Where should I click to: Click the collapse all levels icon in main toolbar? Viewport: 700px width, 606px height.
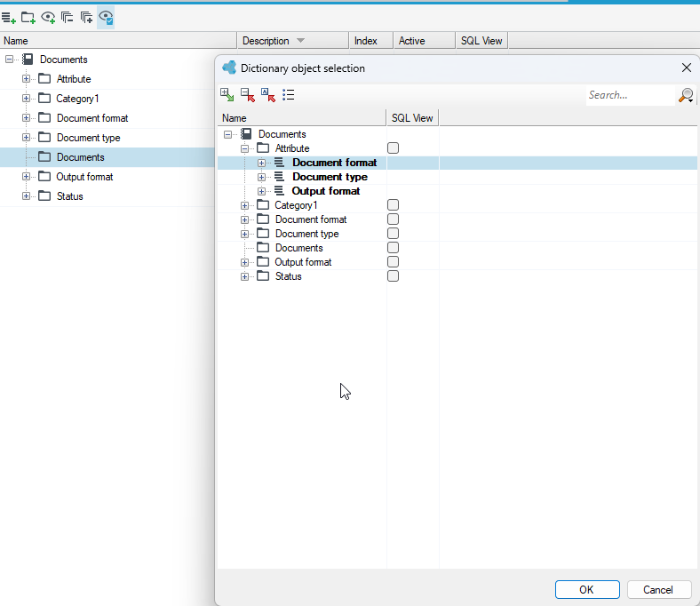coord(67,18)
